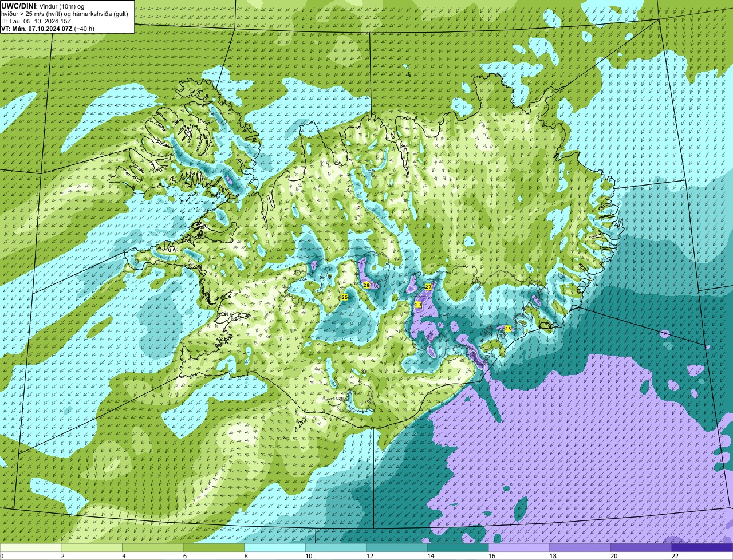The width and height of the screenshot is (733, 560).
Task: Click scale number 8 on the colour bar
Action: 246,556
